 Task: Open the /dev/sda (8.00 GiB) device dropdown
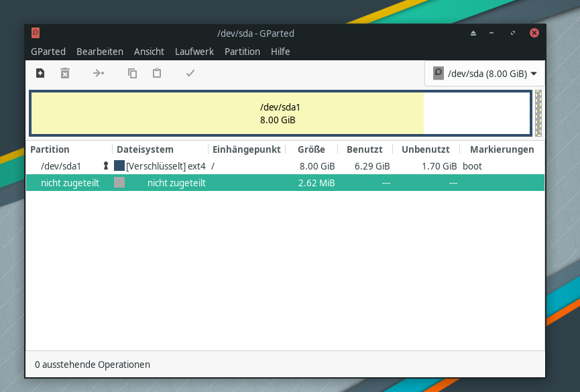point(485,74)
